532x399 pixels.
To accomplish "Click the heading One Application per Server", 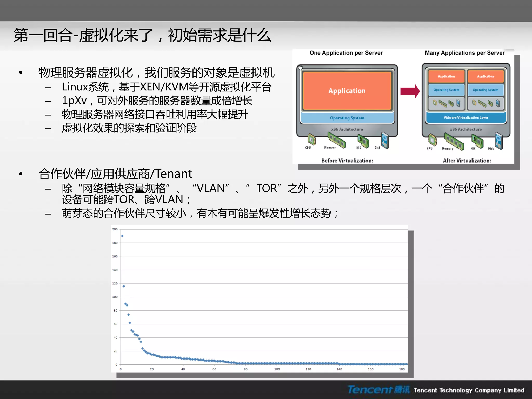I will pos(346,53).
